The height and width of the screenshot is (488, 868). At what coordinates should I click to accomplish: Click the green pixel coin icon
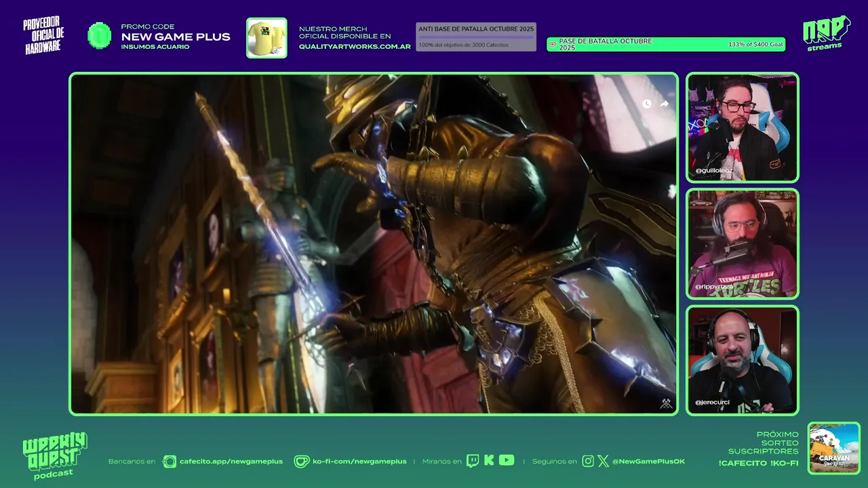[100, 36]
